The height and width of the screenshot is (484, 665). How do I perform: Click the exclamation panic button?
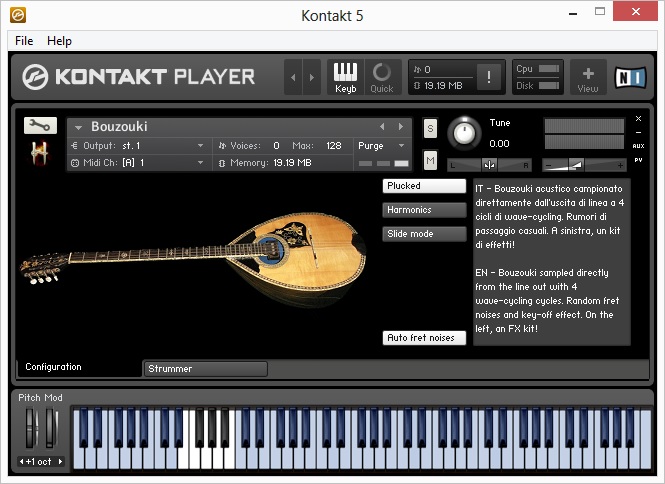click(x=489, y=77)
